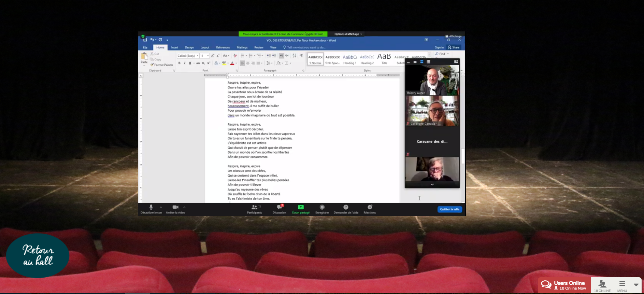Expand more video thumbnails with down chevron
644x294 pixels.
pyautogui.click(x=432, y=184)
